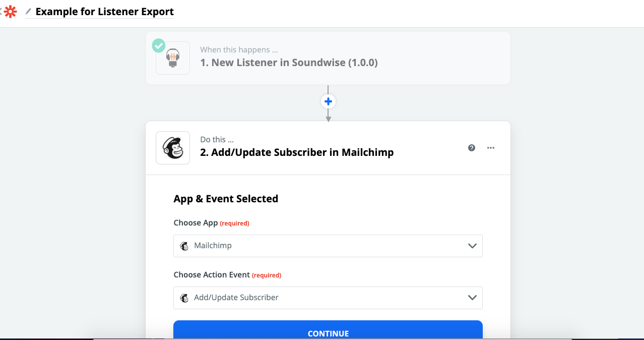Click the 'Example for Listener Export' title

coord(105,12)
